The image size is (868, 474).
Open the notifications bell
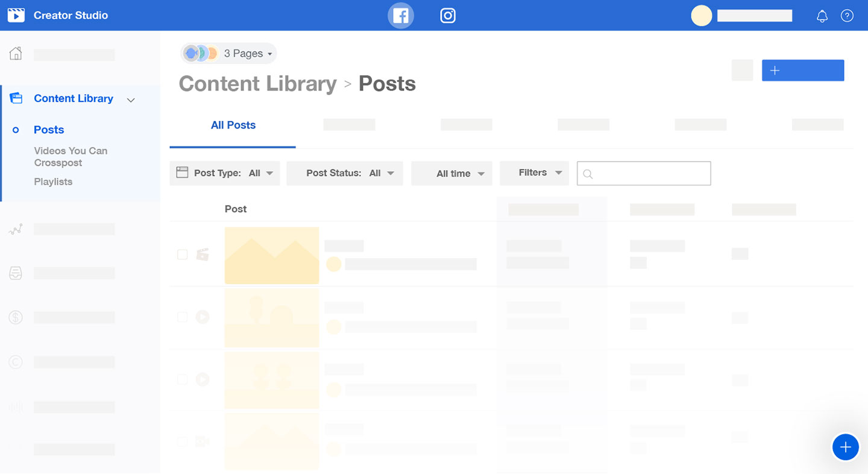coord(822,16)
